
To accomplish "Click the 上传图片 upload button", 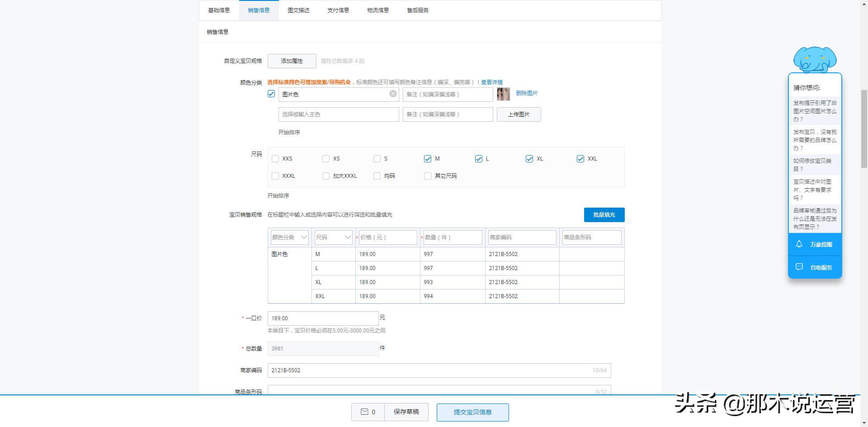I will 519,114.
